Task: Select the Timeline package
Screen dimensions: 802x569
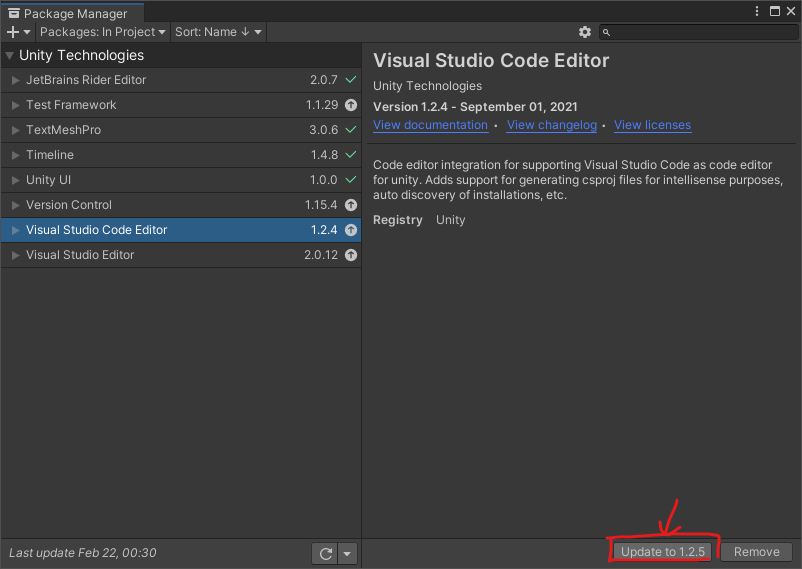Action: [181, 155]
